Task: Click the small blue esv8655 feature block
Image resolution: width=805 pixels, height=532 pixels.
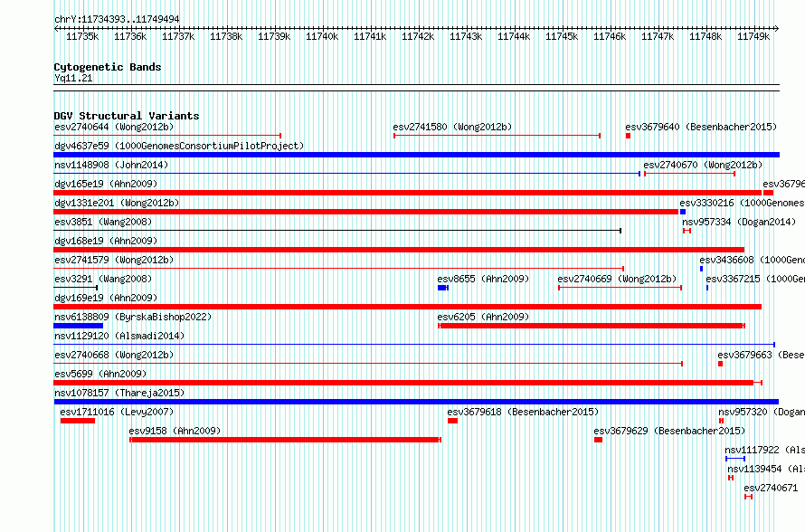Action: pos(443,288)
